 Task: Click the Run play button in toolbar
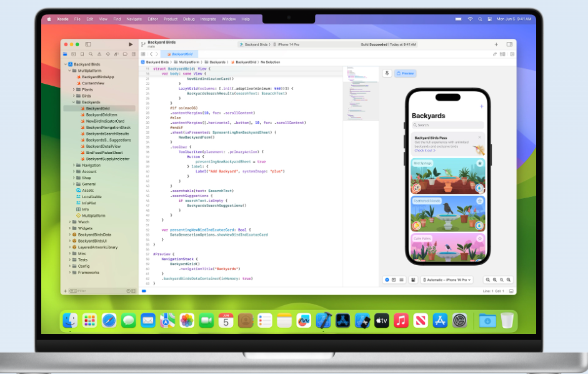coord(131,44)
